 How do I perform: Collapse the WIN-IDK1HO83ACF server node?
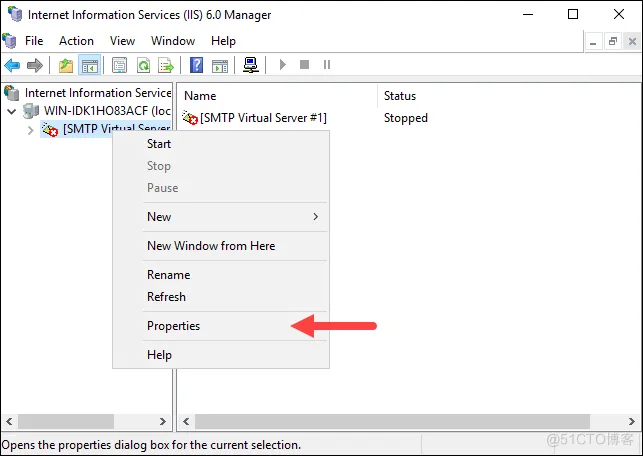(12, 111)
